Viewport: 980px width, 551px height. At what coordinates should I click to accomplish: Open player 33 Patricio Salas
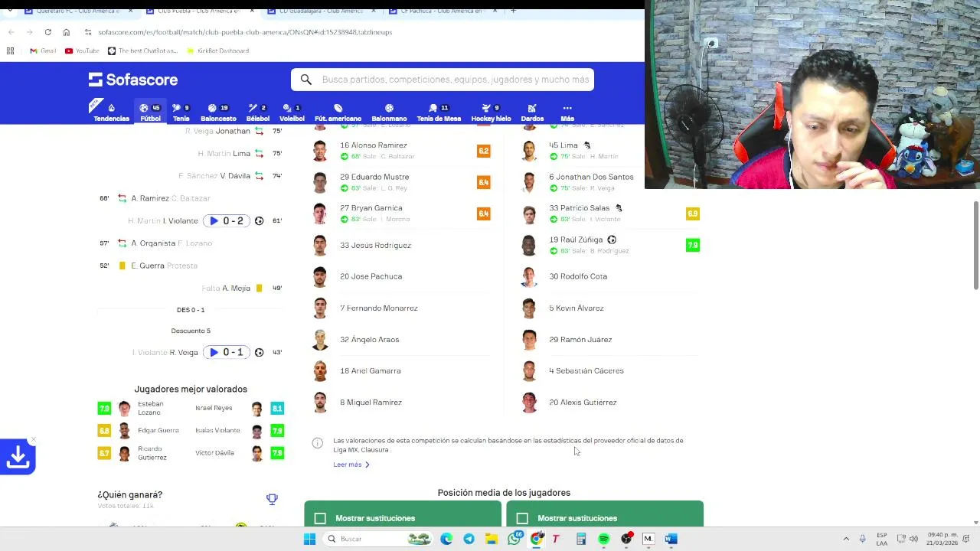(579, 208)
